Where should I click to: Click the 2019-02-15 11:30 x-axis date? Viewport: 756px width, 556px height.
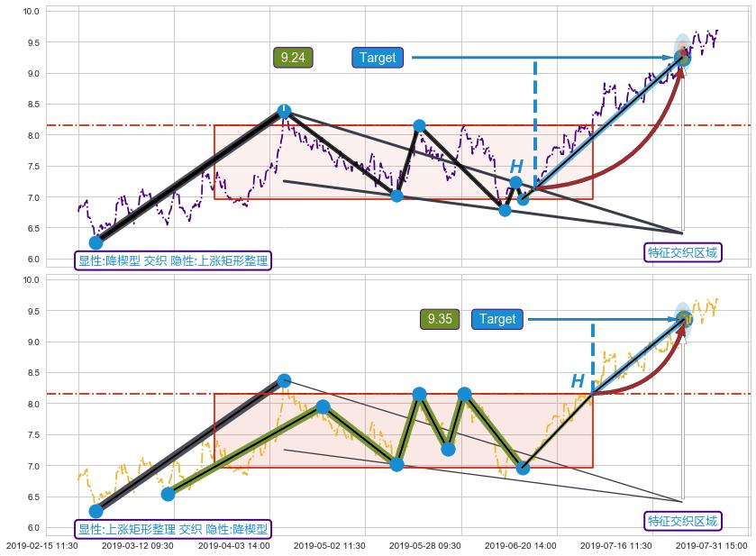click(42, 545)
